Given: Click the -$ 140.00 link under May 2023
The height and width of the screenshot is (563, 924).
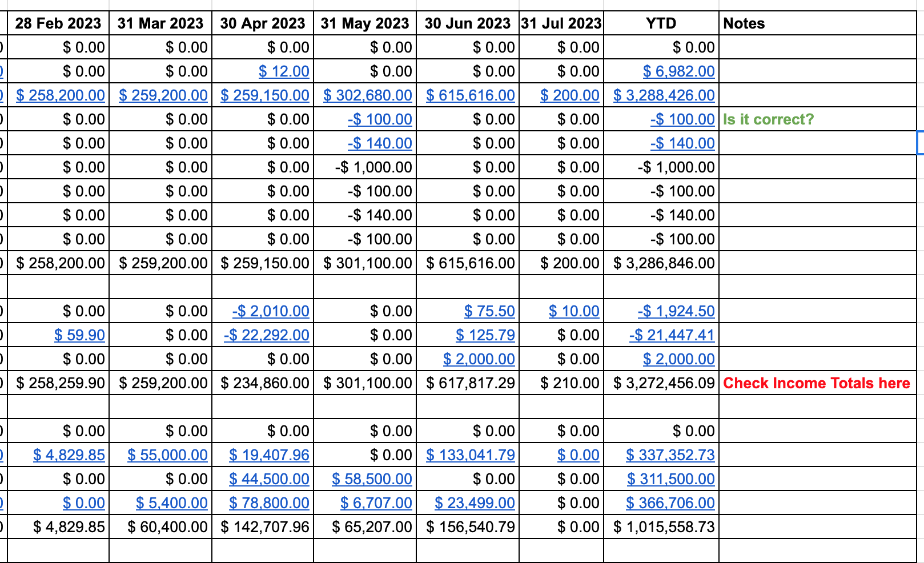Looking at the screenshot, I should [380, 143].
